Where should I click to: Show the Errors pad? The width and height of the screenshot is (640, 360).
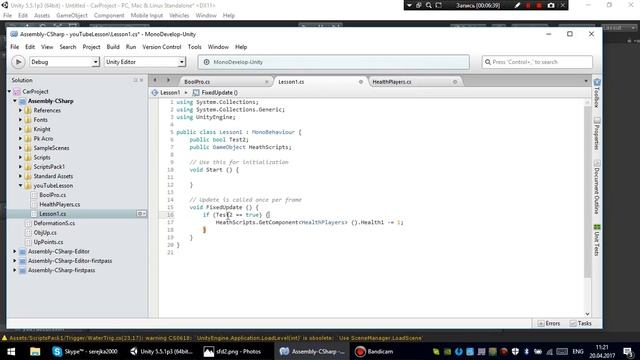pyautogui.click(x=549, y=323)
